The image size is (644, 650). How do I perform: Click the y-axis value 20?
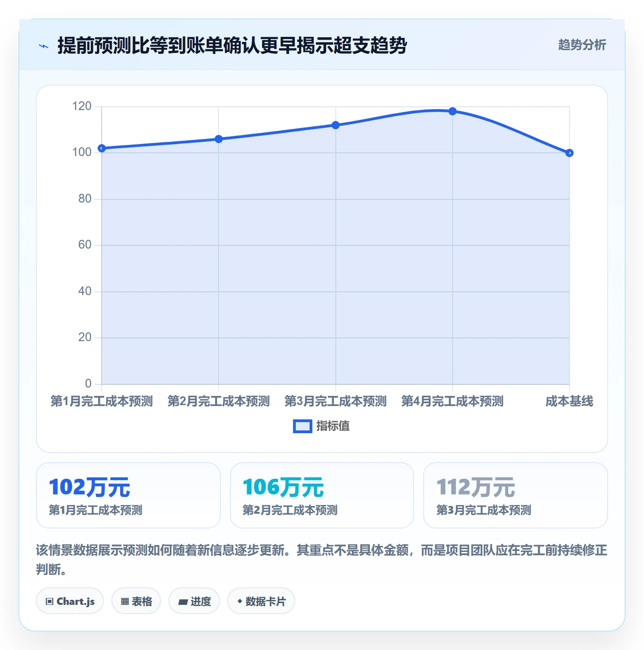click(x=85, y=337)
